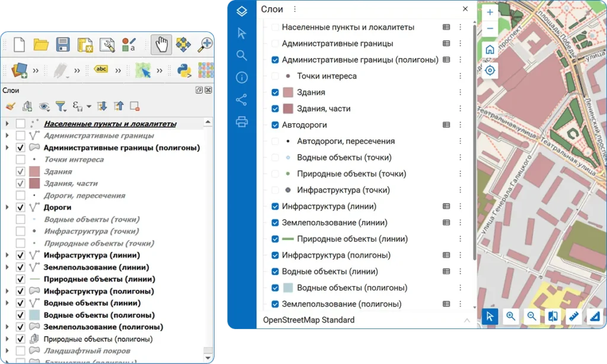The image size is (607, 364).
Task: Open the Python console from toolbar
Action: click(x=184, y=71)
